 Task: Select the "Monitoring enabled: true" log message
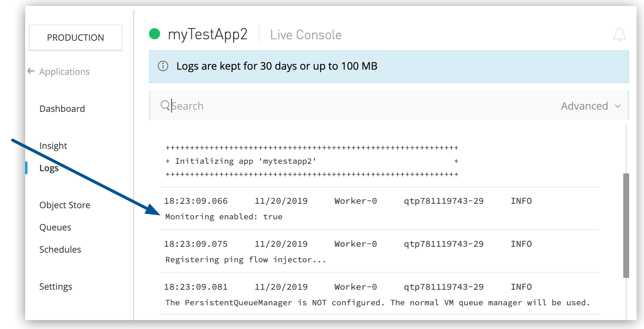pyautogui.click(x=224, y=217)
